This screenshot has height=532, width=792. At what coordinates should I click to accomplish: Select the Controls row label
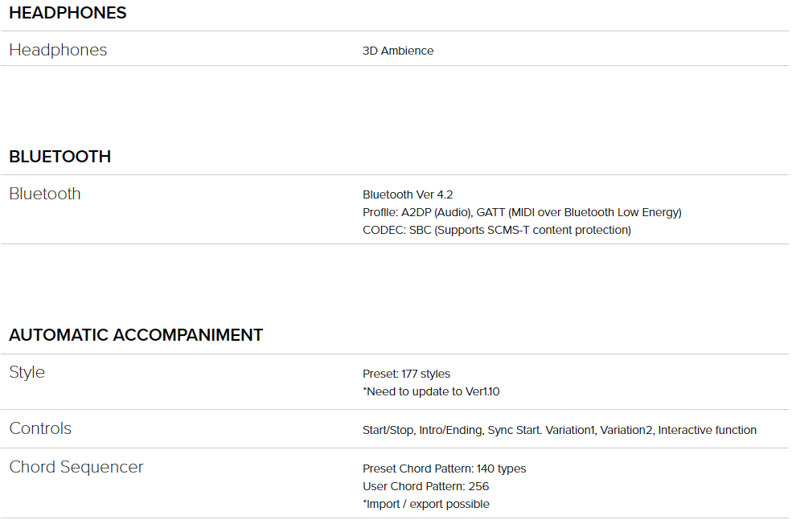click(40, 428)
